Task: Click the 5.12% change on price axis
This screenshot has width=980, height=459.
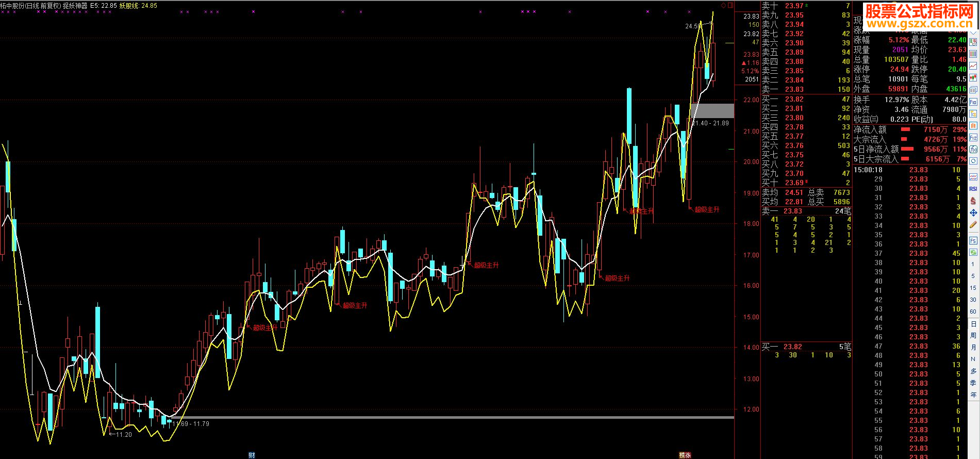Action: click(750, 71)
